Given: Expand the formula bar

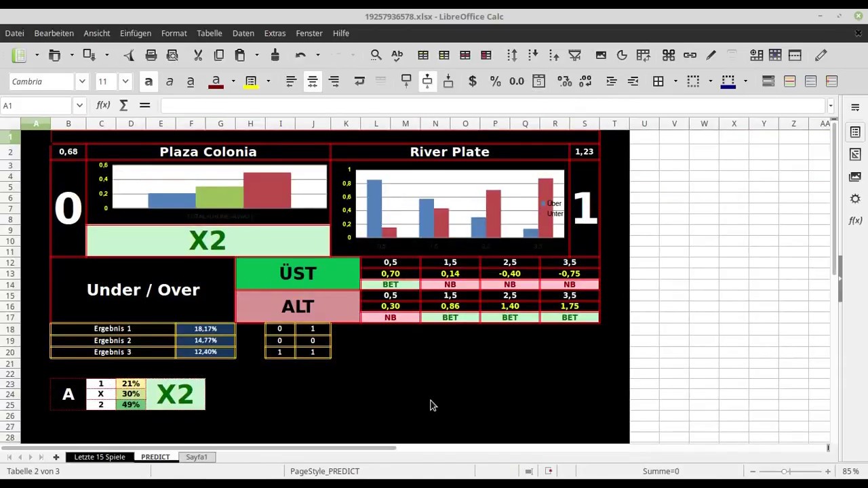Looking at the screenshot, I should (831, 105).
